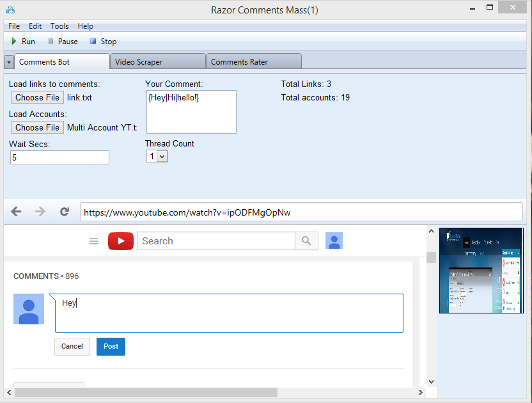Screen dimensions: 532x403
Task: Click the Wait Secs input field
Action: [59, 157]
